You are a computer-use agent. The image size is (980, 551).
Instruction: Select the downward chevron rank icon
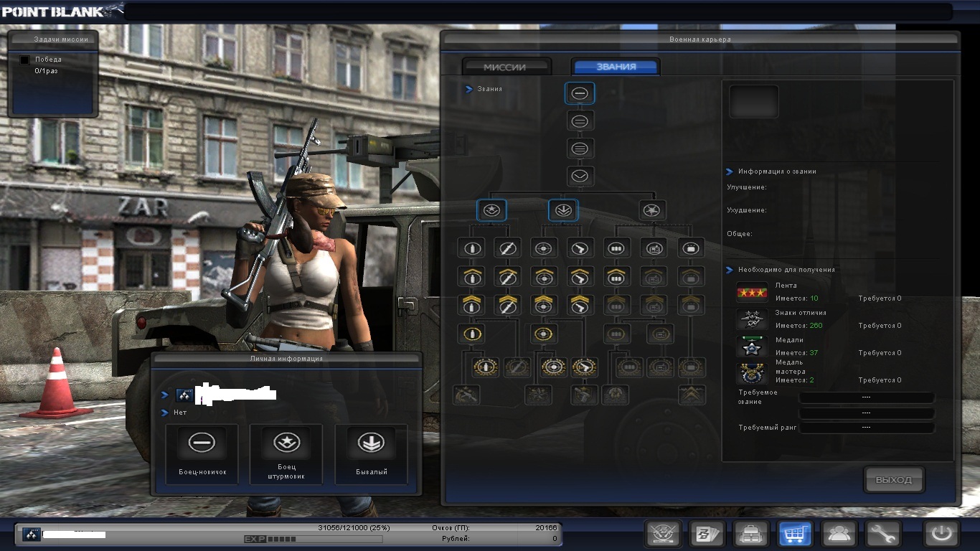(x=580, y=176)
